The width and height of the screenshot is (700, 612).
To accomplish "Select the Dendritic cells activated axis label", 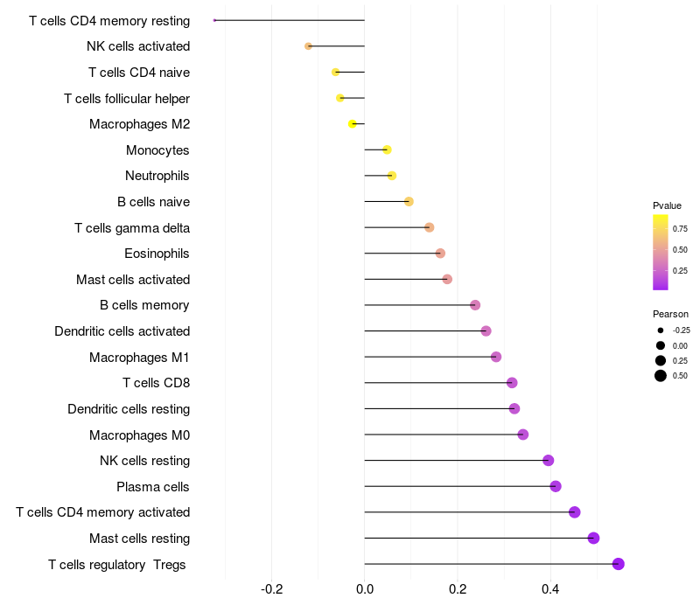I will (122, 331).
